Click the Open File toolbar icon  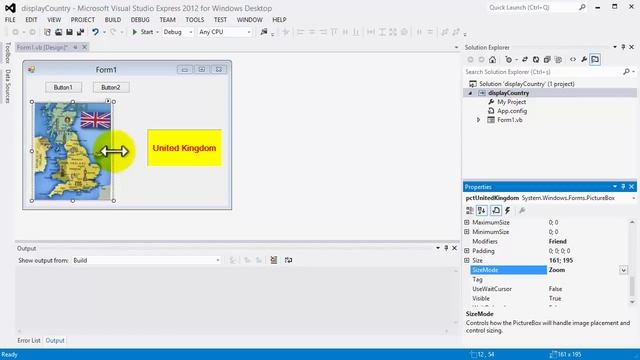pos(59,32)
